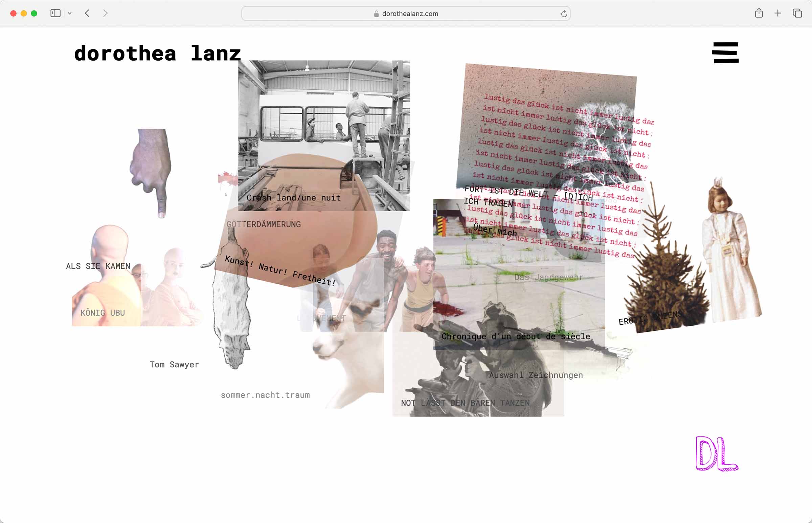Toggle the Safari sidebar
Viewport: 812px width, 523px height.
click(55, 13)
